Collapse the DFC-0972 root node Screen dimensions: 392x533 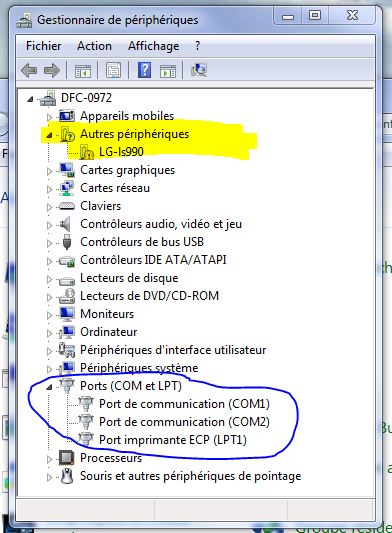pos(31,99)
